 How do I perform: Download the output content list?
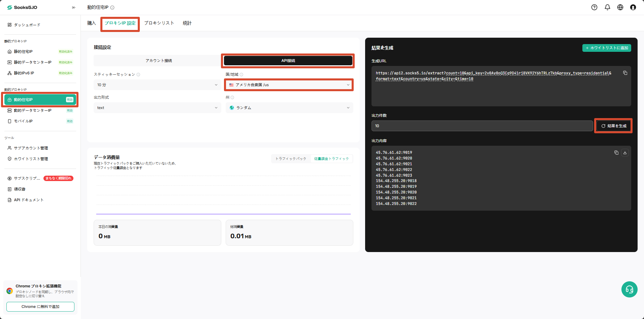pos(625,153)
